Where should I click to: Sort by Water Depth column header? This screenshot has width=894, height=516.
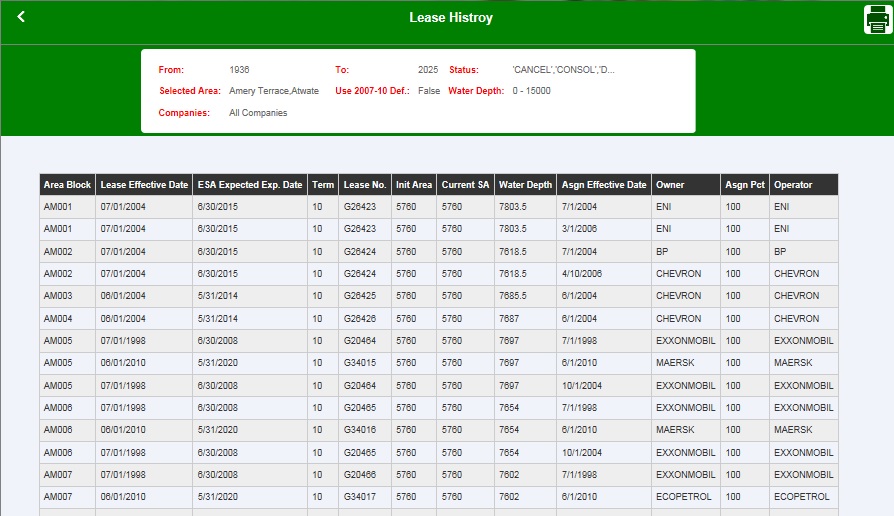[525, 185]
